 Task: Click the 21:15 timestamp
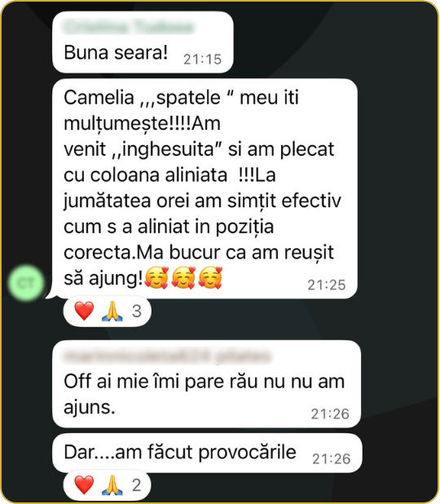203,60
